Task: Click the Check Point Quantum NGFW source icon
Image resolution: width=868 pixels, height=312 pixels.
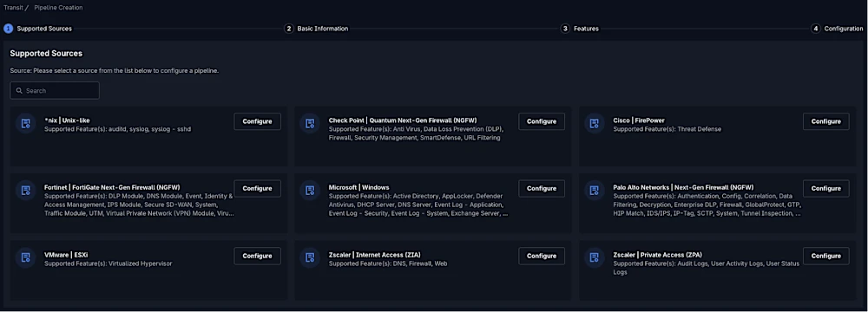Action: (x=310, y=123)
